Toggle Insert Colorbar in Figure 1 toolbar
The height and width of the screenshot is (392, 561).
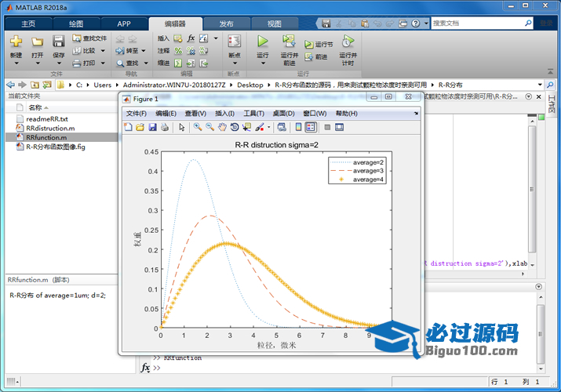pyautogui.click(x=298, y=127)
